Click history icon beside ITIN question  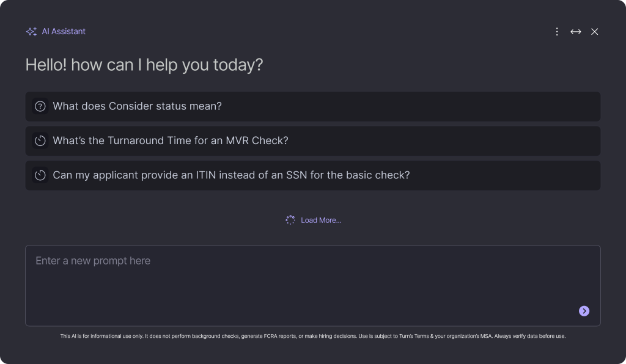tap(40, 175)
